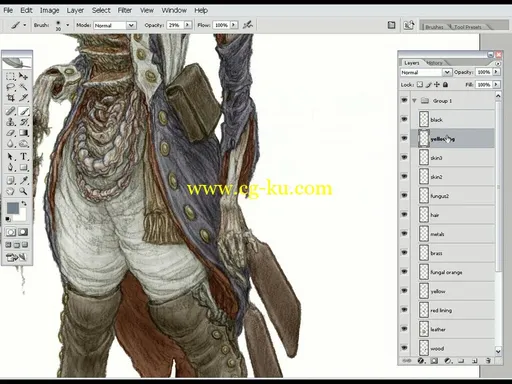Select the Eyedropper tool

tap(23, 180)
